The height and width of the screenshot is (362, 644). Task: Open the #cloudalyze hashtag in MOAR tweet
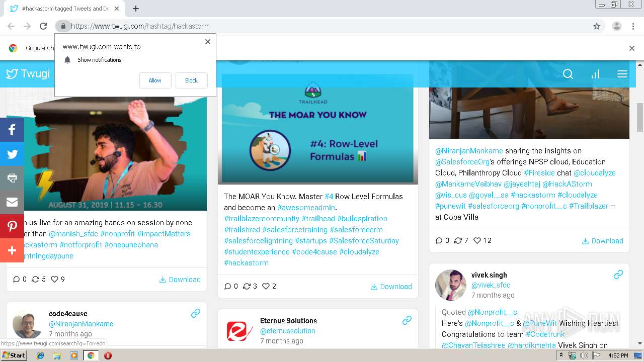click(359, 252)
